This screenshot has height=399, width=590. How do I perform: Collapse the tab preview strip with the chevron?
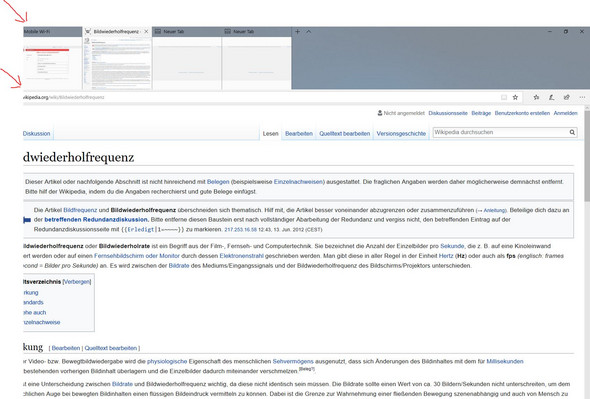click(x=309, y=32)
